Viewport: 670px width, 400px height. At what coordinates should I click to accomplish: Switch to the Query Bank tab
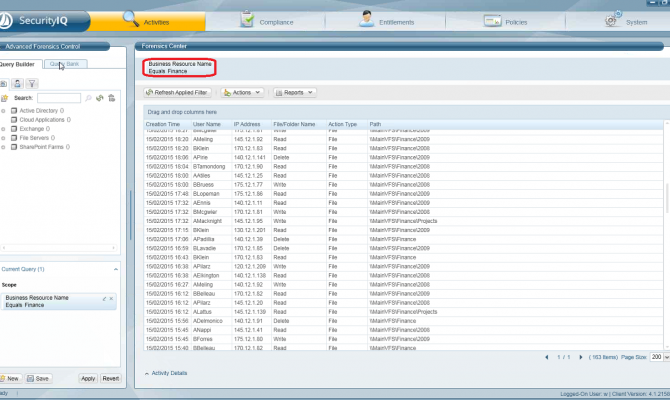coord(65,64)
